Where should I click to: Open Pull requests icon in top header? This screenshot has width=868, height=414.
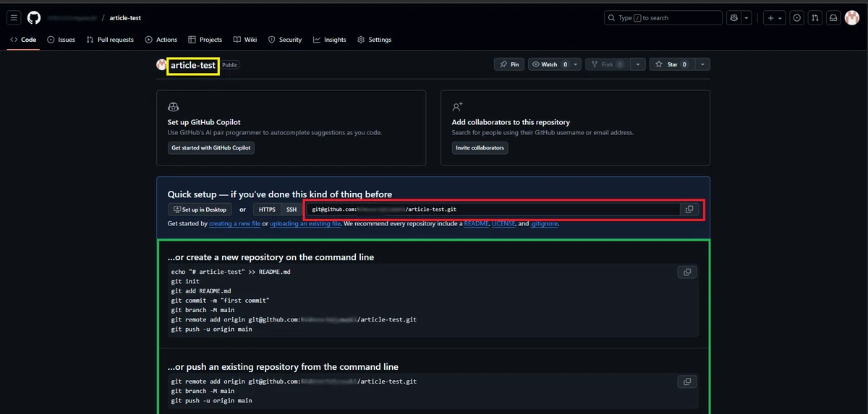815,18
